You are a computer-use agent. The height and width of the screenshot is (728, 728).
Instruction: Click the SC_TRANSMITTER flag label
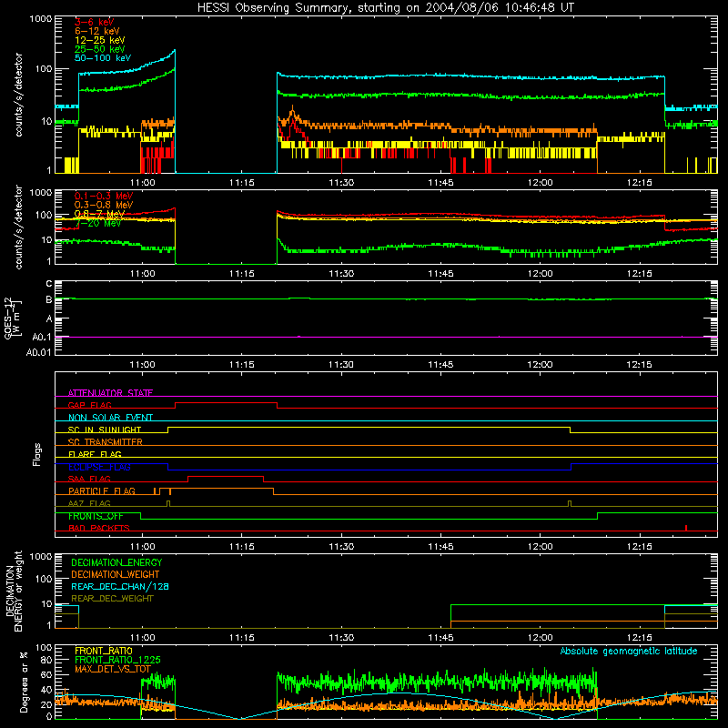click(105, 442)
